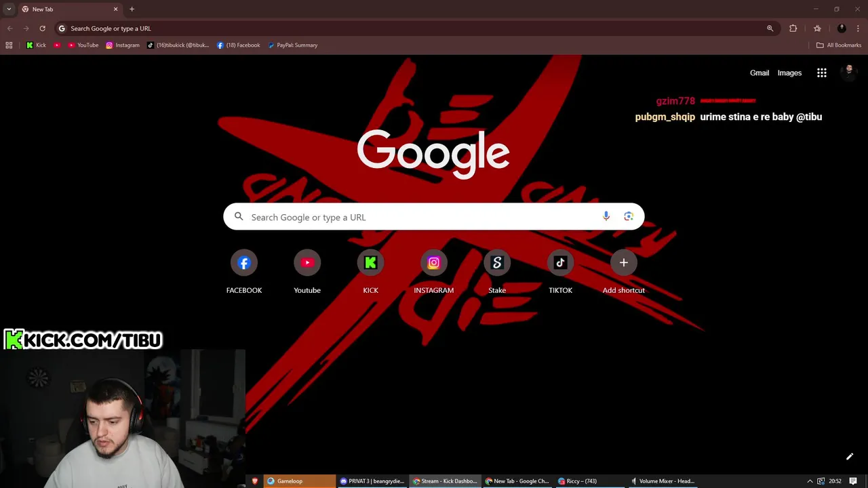Click the KICK.COM/TIBU overlay text

click(x=83, y=340)
